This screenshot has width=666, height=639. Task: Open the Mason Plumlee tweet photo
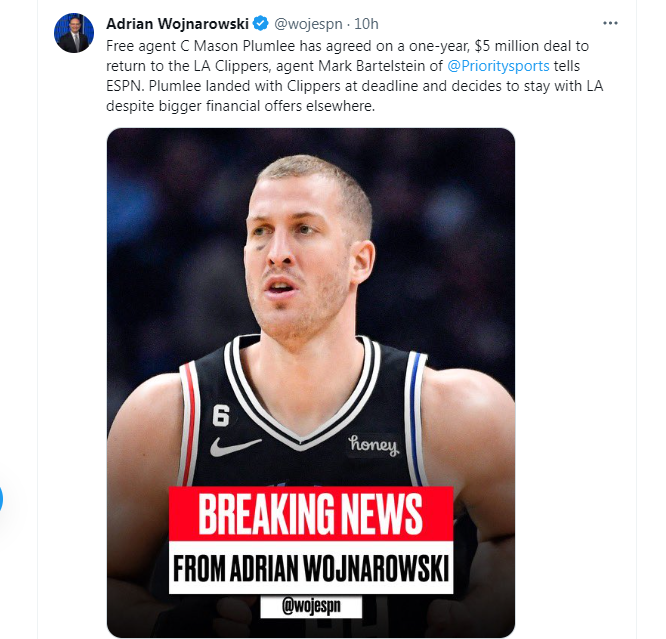[x=311, y=382]
